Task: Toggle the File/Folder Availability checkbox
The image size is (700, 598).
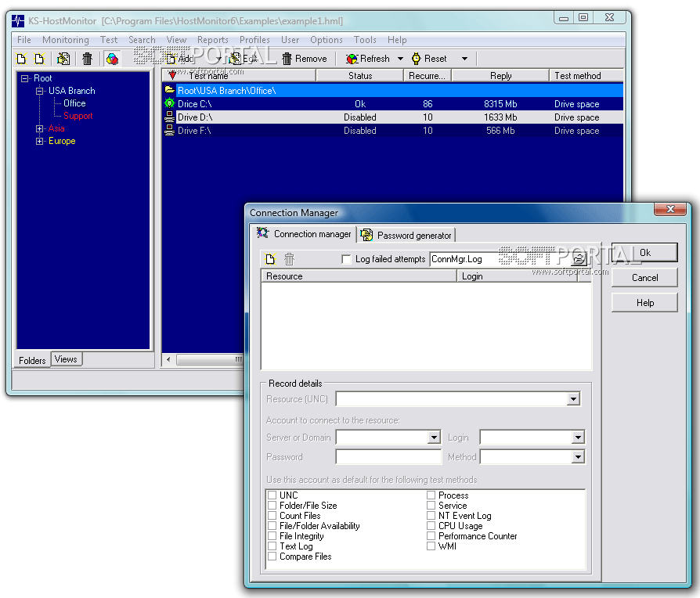Action: pyautogui.click(x=272, y=526)
